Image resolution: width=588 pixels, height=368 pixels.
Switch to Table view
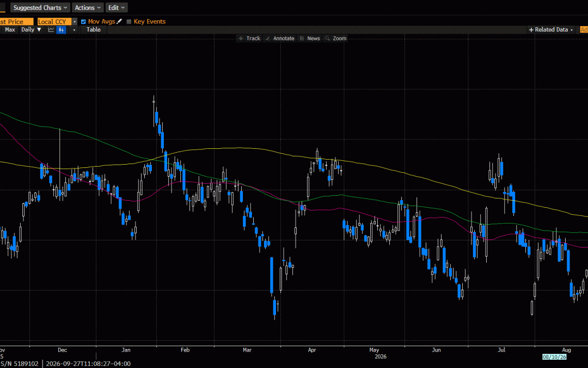(x=94, y=29)
